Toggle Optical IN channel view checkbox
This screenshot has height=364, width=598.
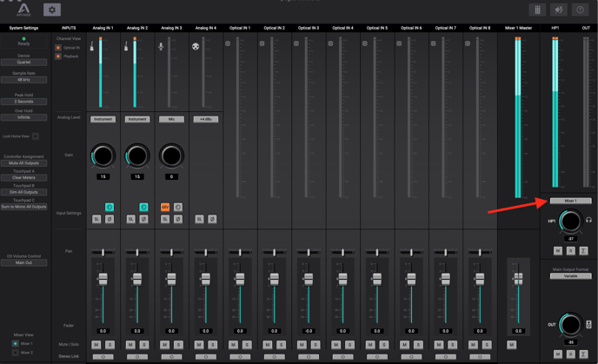pyautogui.click(x=58, y=48)
